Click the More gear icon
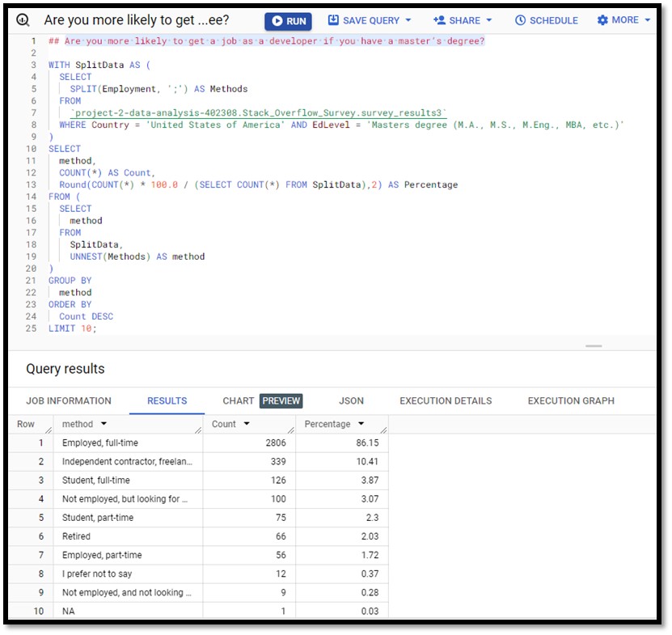672x635 pixels. (603, 20)
